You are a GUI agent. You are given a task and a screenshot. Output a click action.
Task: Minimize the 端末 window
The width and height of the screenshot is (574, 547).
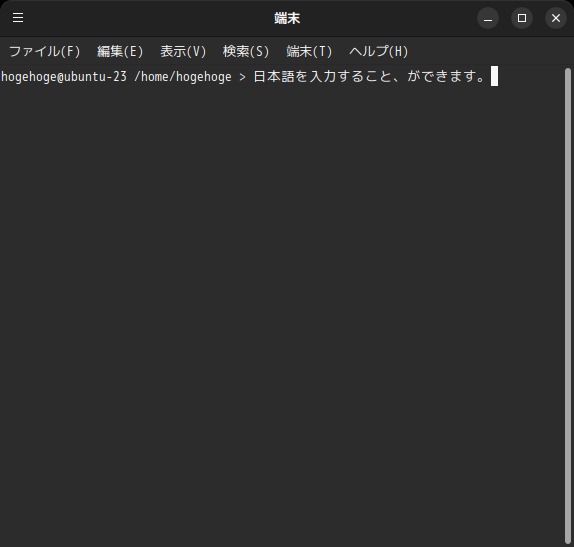(488, 18)
